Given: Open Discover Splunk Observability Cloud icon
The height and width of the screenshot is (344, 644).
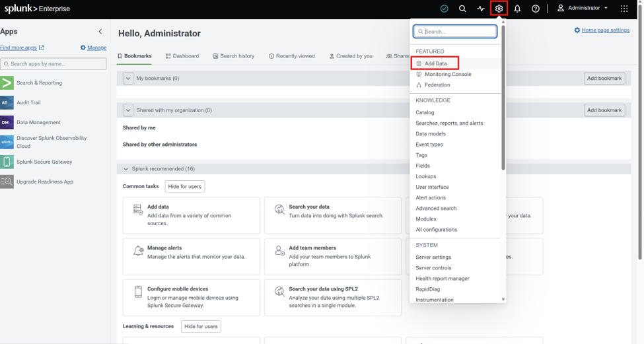Looking at the screenshot, I should pyautogui.click(x=7, y=142).
